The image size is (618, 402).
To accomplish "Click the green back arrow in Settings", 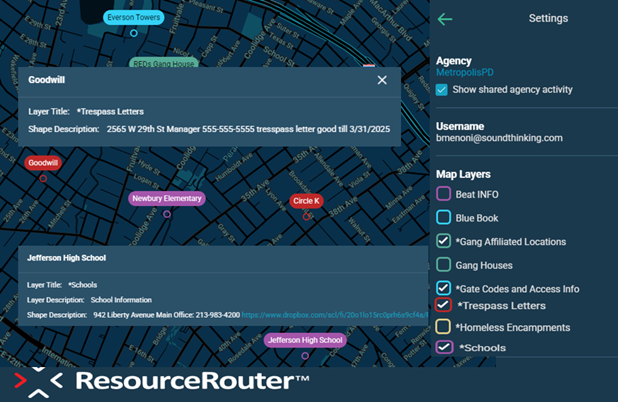I will coord(445,19).
